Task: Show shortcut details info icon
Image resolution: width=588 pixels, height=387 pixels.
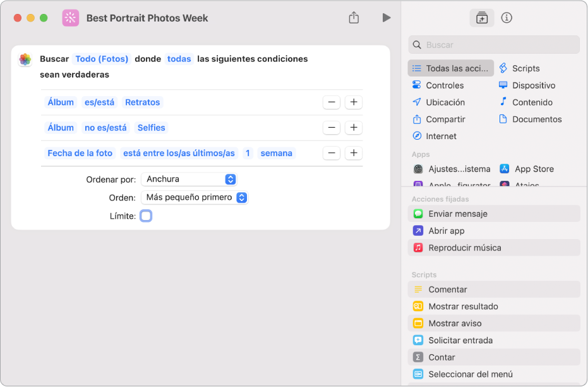Action: 507,18
